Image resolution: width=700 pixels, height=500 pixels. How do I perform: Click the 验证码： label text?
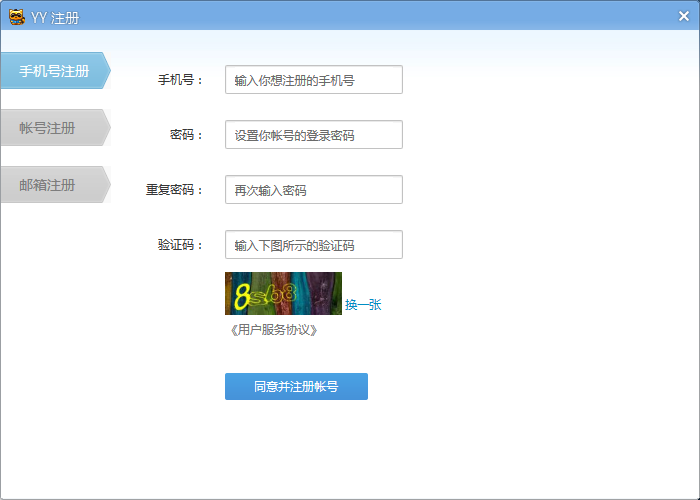point(180,245)
